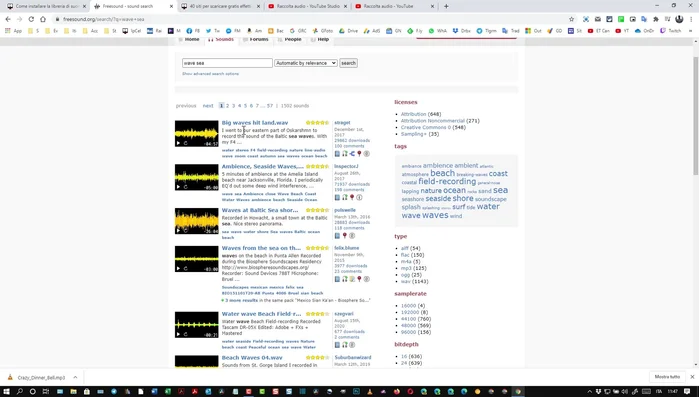This screenshot has width=699, height=397.
Task: Click license icon for 'Big waves hit land.wav'
Action: (x=366, y=154)
